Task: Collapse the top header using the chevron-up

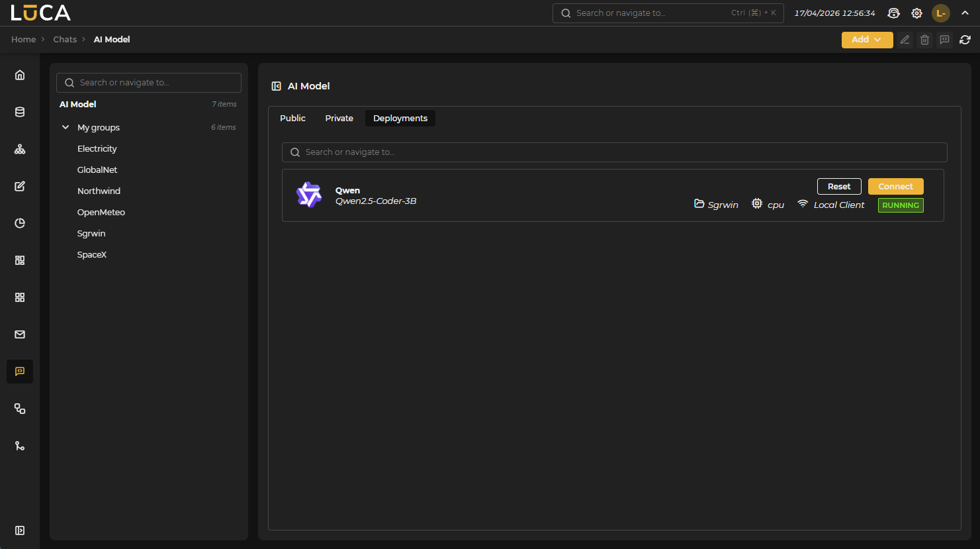Action: (965, 13)
